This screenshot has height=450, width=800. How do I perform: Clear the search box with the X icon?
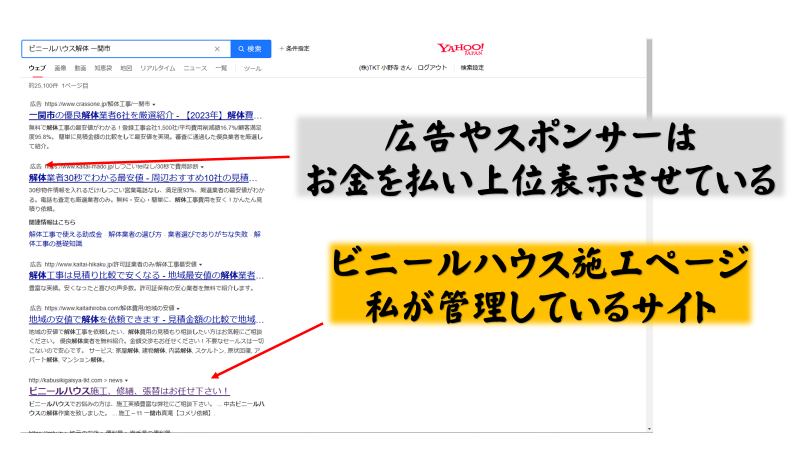point(217,48)
